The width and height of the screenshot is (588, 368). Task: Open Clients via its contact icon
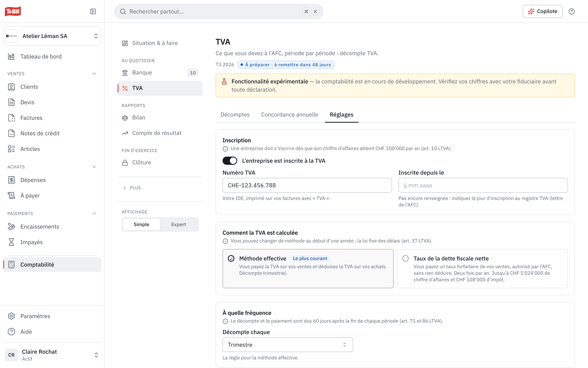11,87
